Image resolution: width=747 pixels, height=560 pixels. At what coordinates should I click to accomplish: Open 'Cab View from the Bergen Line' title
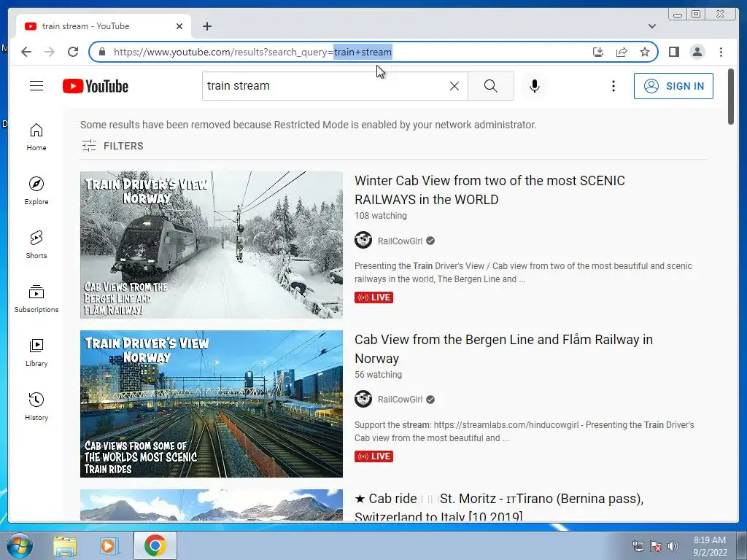pyautogui.click(x=503, y=349)
